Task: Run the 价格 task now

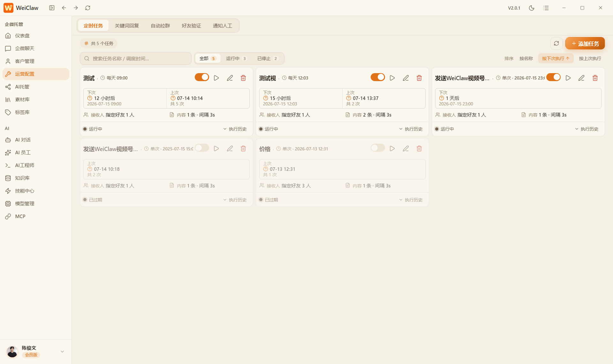Action: coord(392,148)
